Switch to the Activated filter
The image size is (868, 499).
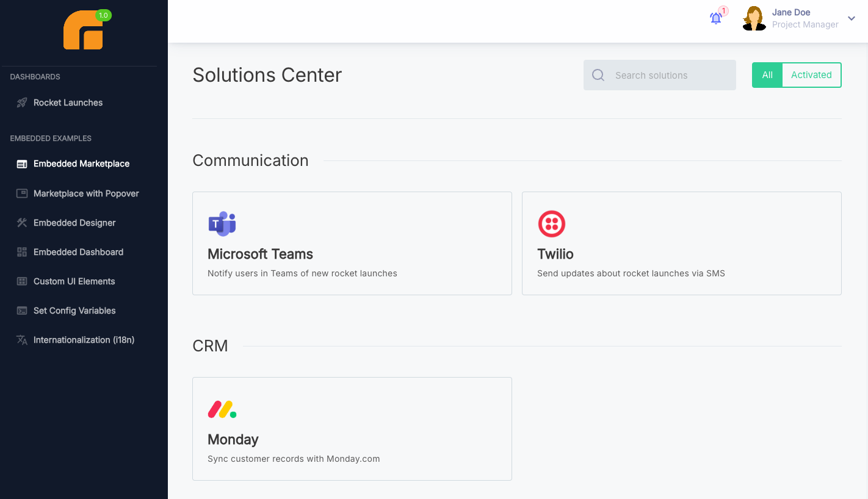pos(811,74)
